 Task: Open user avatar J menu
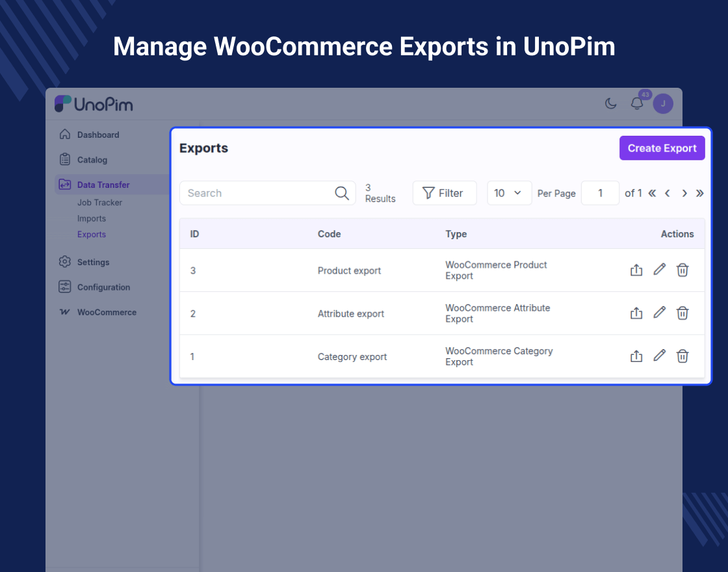point(663,103)
